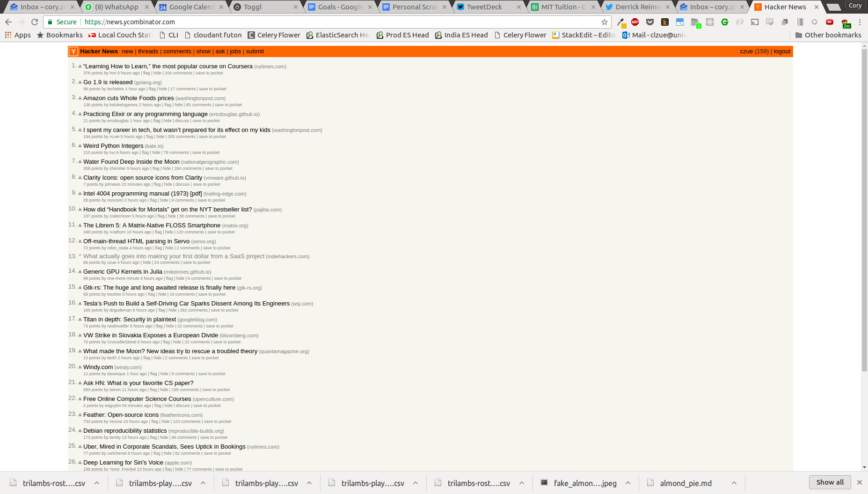Open the AdBlock Plus extension icon
The height and width of the screenshot is (494, 868).
[635, 22]
